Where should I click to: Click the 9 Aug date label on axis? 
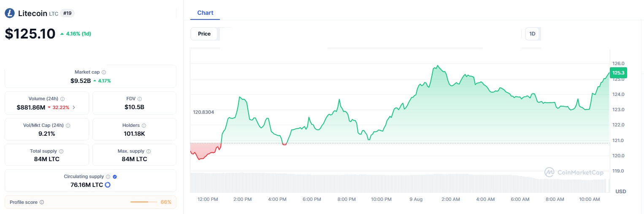coord(416,199)
